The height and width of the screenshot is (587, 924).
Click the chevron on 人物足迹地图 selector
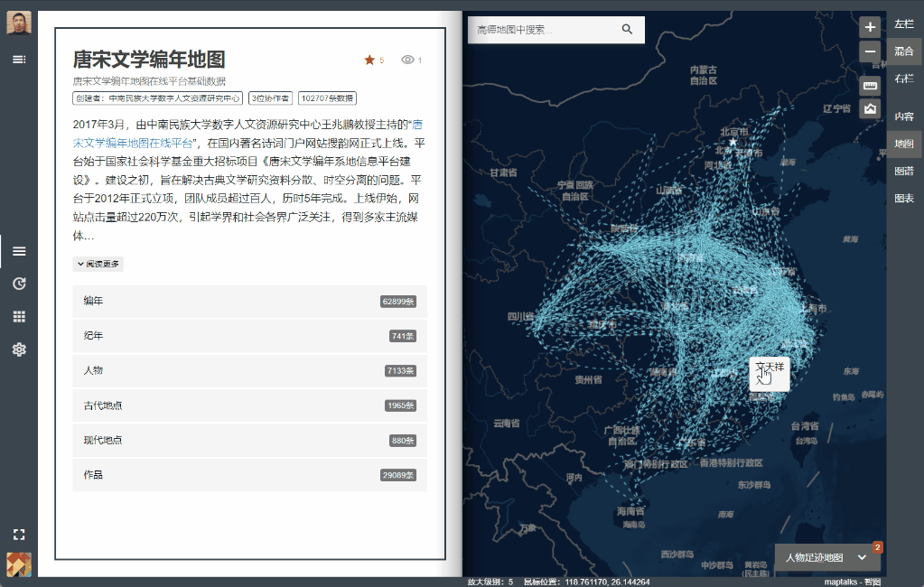pos(862,557)
